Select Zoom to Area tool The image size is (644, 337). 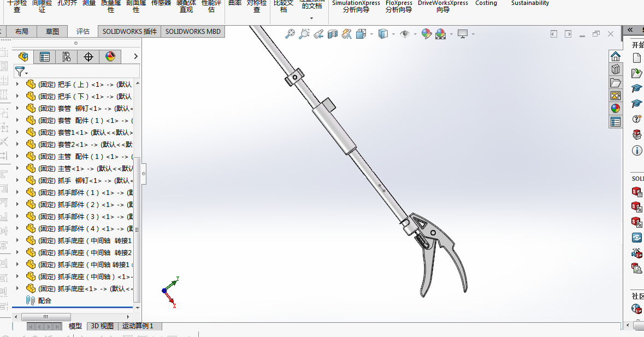point(304,34)
